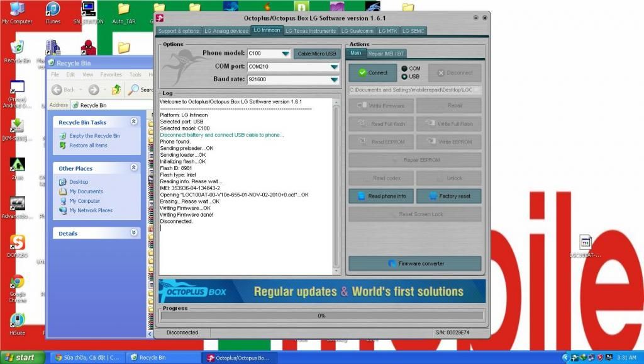Image resolution: width=644 pixels, height=364 pixels.
Task: Collapse the Recycle Bin Tasks panel
Action: tap(133, 122)
